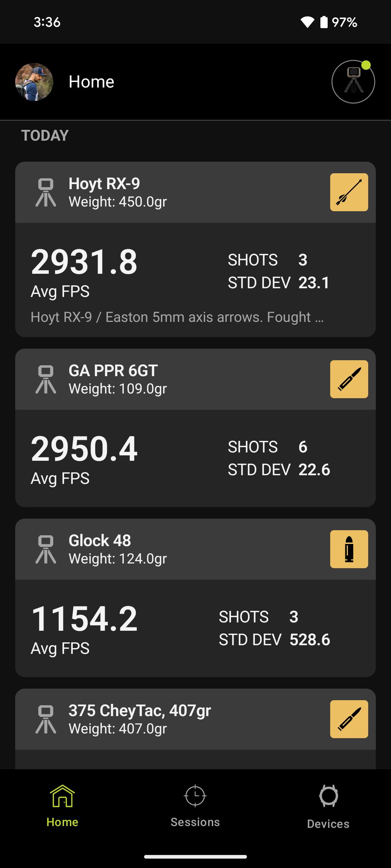The image size is (391, 868).
Task: Tap the bullet icon on 375 CheyTac
Action: (x=349, y=719)
